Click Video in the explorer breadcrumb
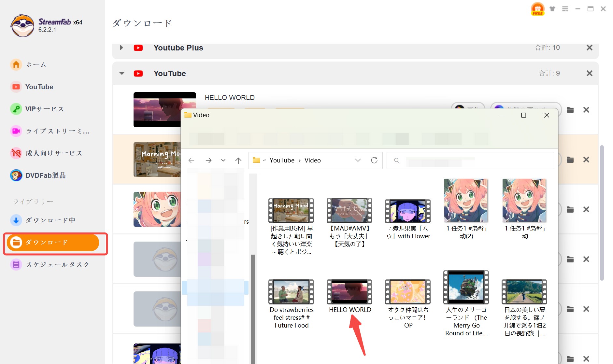This screenshot has height=364, width=613. [312, 160]
